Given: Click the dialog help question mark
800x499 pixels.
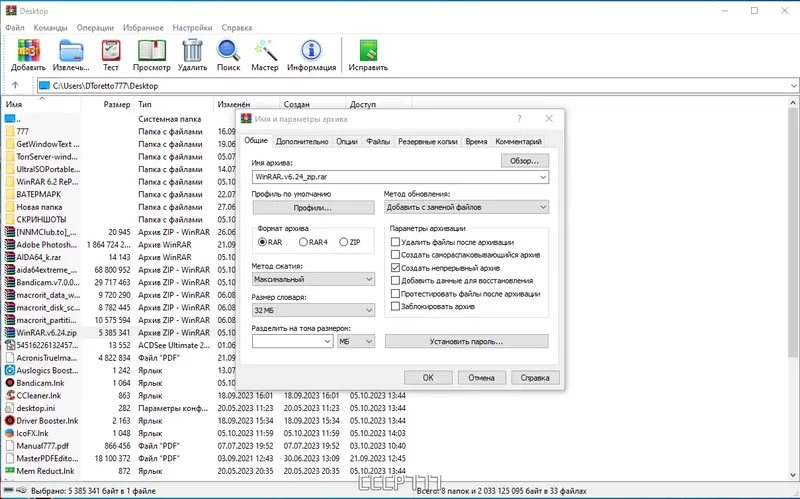Looking at the screenshot, I should [x=519, y=119].
